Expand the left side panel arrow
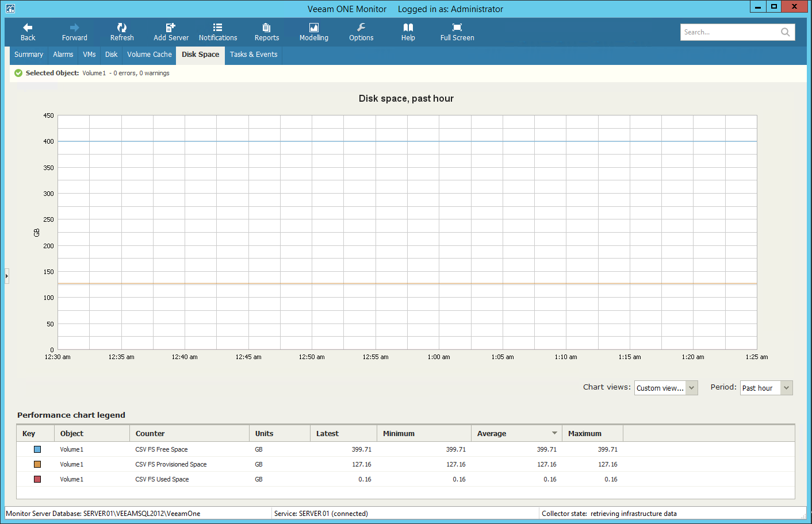This screenshot has width=812, height=524. click(7, 276)
